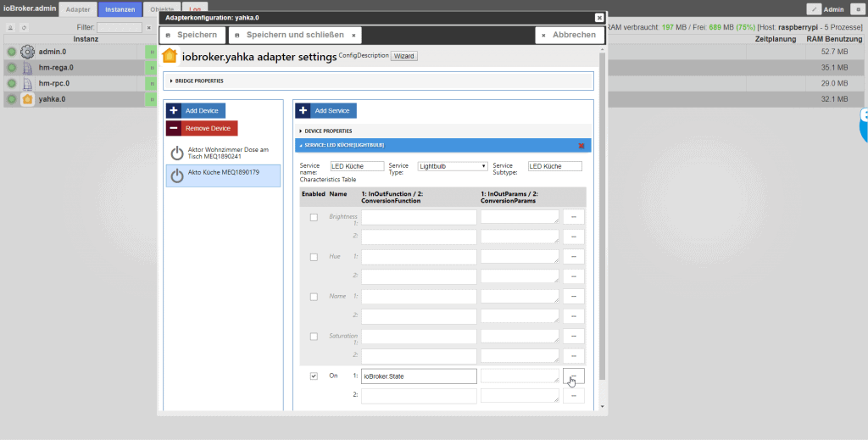Screen dimensions: 868x440
Task: Enable the Brightness characteristic checkbox
Action: (x=314, y=218)
